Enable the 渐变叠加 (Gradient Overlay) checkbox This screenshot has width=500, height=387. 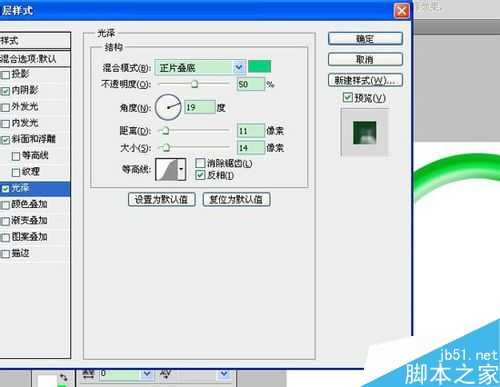pyautogui.click(x=6, y=222)
